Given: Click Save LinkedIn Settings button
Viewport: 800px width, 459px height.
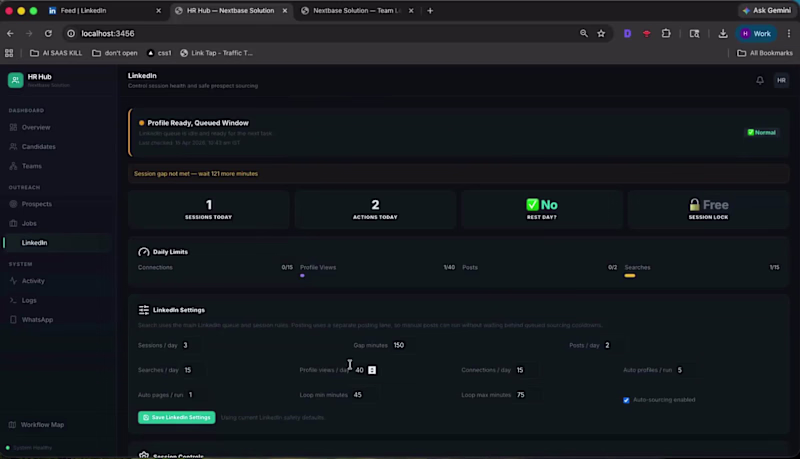Looking at the screenshot, I should tap(177, 417).
